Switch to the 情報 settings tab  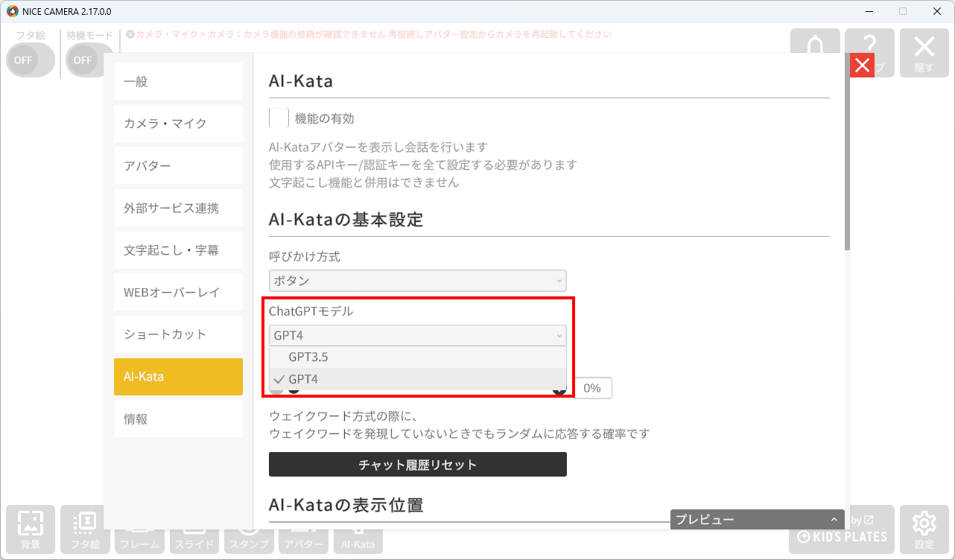click(x=178, y=419)
